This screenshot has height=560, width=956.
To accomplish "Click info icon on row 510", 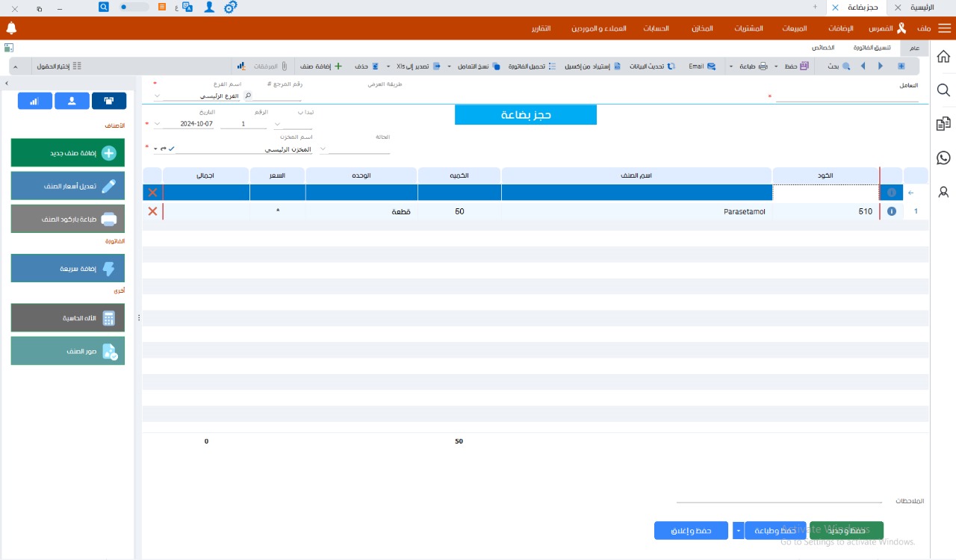I will [x=891, y=211].
